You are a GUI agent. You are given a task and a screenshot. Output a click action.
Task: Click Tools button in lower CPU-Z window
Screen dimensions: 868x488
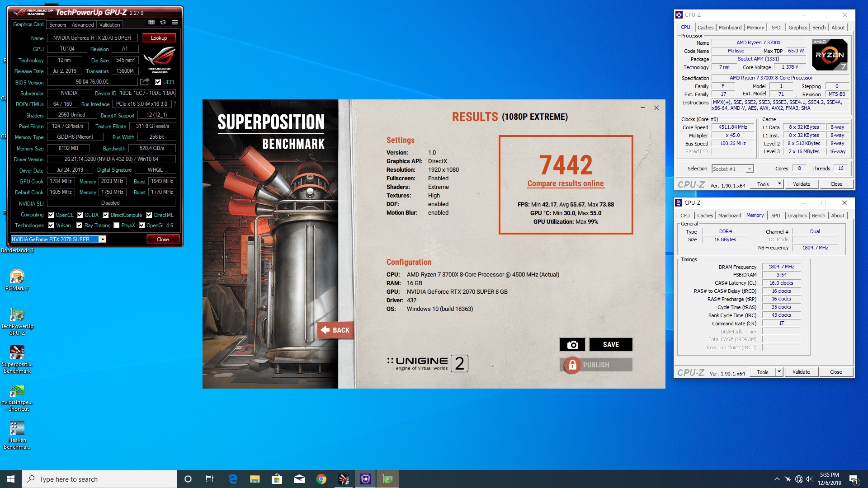tap(763, 372)
